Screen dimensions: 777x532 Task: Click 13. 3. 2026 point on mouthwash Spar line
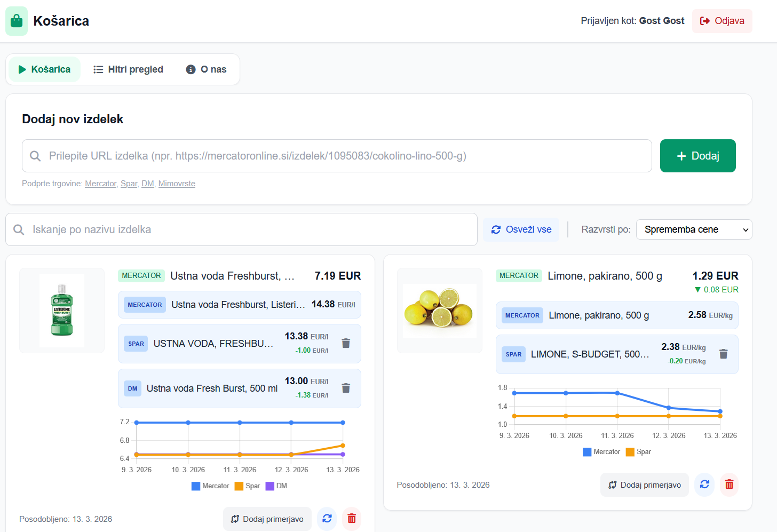[x=343, y=446]
